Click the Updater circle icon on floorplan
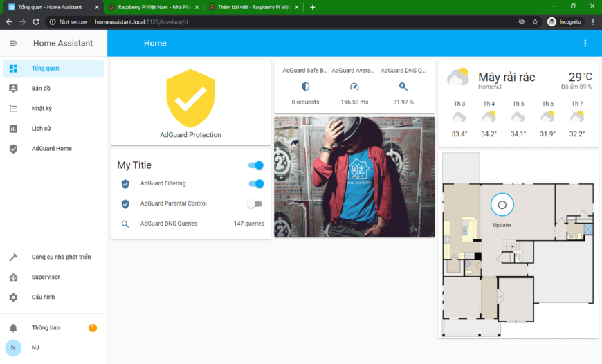Screen dimensions: 602x364 coord(502,204)
